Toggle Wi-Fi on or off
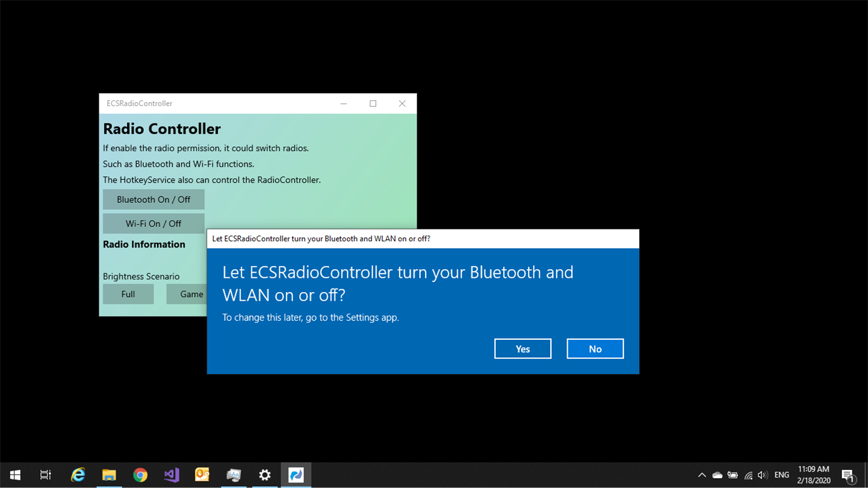This screenshot has width=868, height=488. [153, 223]
